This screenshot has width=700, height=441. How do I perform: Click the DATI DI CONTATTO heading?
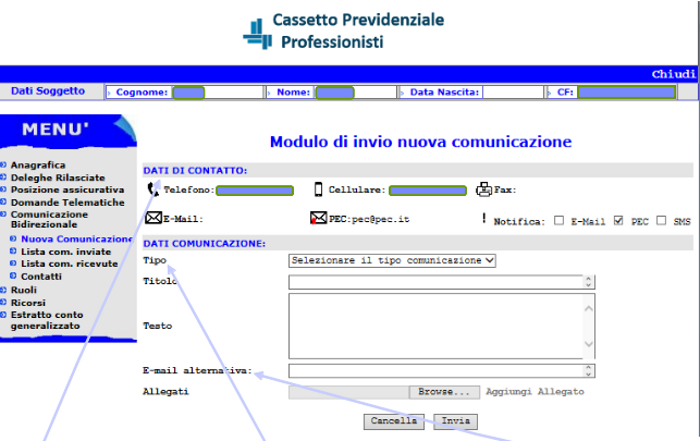pyautogui.click(x=195, y=171)
